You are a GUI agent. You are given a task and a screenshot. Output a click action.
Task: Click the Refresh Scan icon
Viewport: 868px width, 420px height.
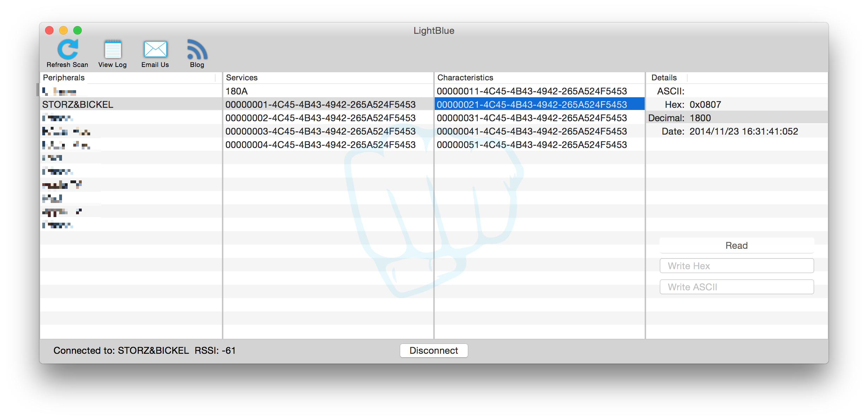click(67, 50)
